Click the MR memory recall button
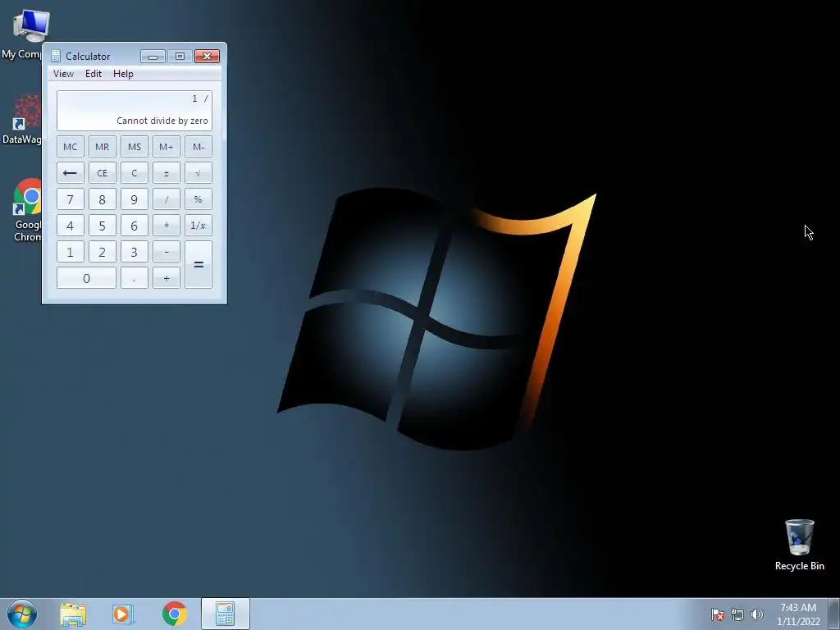840x630 pixels. point(103,147)
